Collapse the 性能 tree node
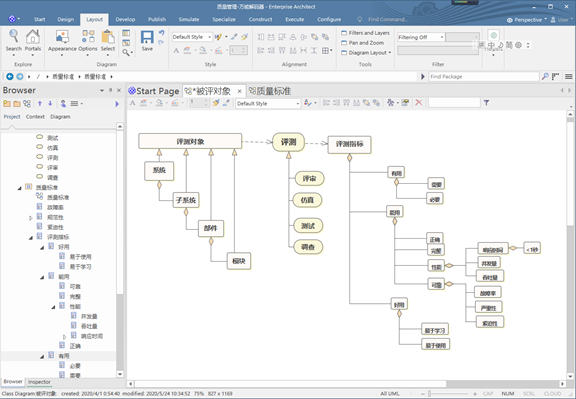Image resolution: width=576 pixels, height=399 pixels. coord(53,307)
